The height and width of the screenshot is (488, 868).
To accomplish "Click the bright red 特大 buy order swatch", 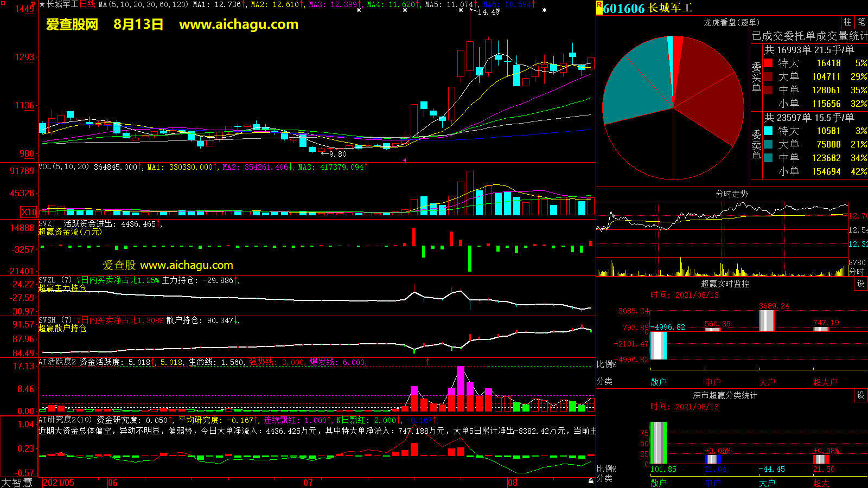I will tap(768, 63).
